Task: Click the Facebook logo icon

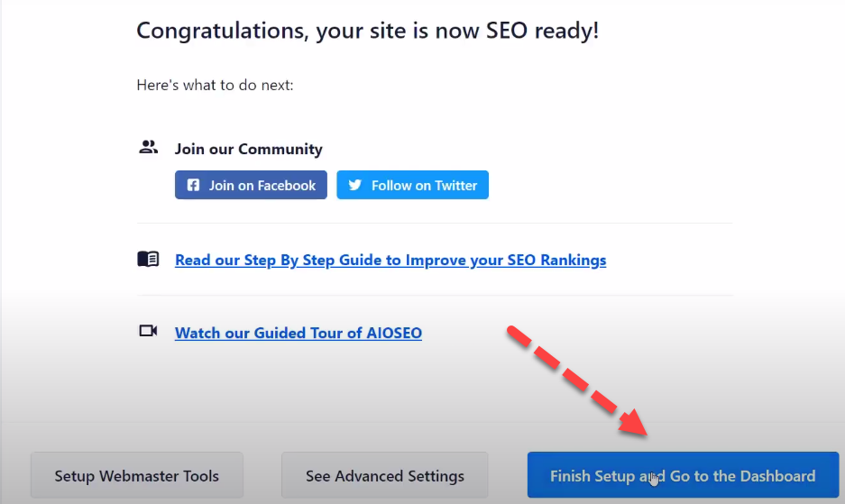Action: point(193,186)
